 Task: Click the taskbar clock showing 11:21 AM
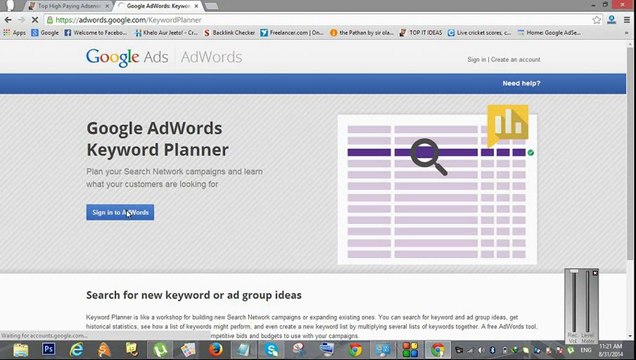[610, 350]
